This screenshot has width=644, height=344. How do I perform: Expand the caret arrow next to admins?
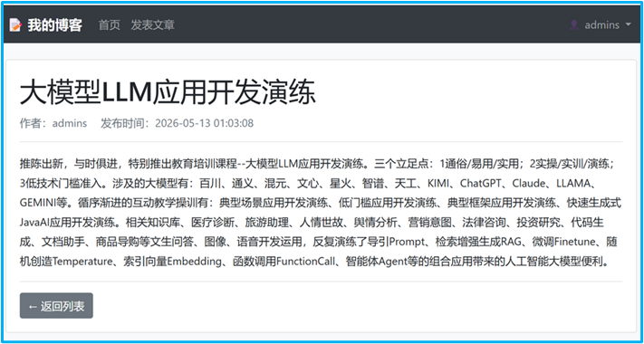[628, 24]
